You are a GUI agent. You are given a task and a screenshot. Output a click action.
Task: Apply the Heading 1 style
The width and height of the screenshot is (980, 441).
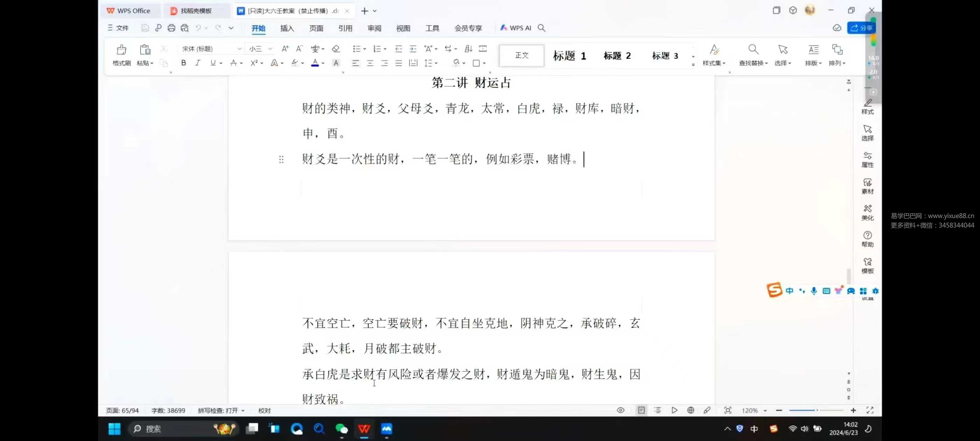point(569,56)
